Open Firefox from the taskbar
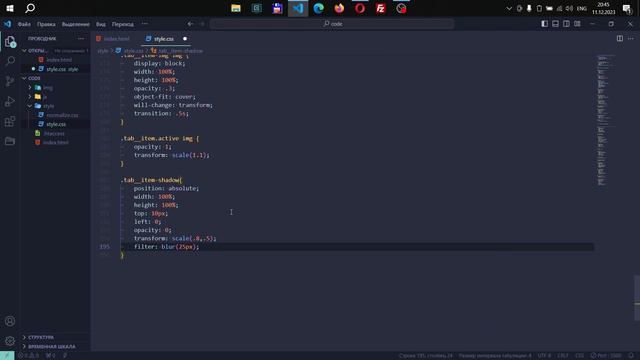The height and width of the screenshot is (360, 640). point(339,8)
